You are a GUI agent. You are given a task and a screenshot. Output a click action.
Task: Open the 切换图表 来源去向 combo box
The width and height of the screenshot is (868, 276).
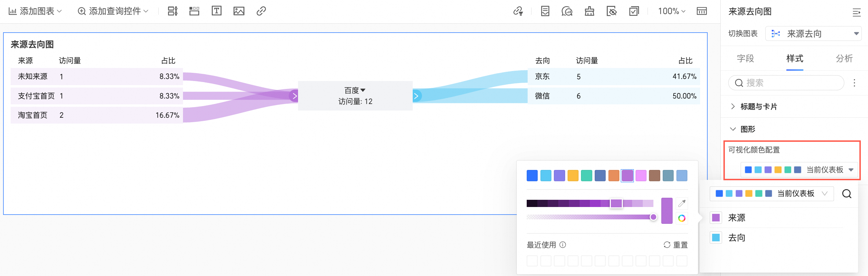tap(813, 34)
